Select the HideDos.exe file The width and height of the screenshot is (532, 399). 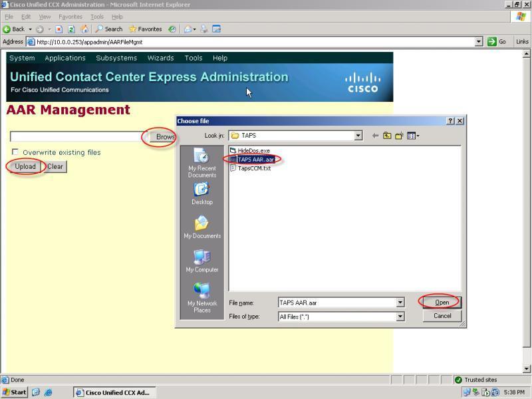pyautogui.click(x=250, y=150)
